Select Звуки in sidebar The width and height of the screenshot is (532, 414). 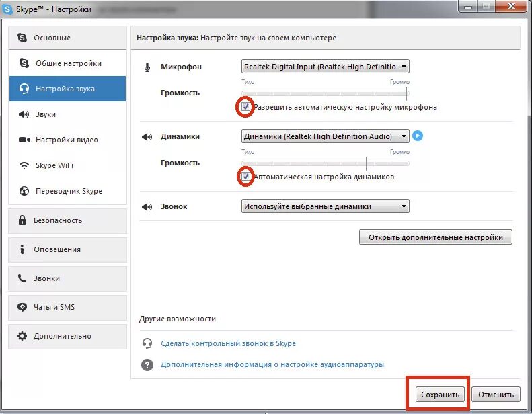tap(67, 114)
